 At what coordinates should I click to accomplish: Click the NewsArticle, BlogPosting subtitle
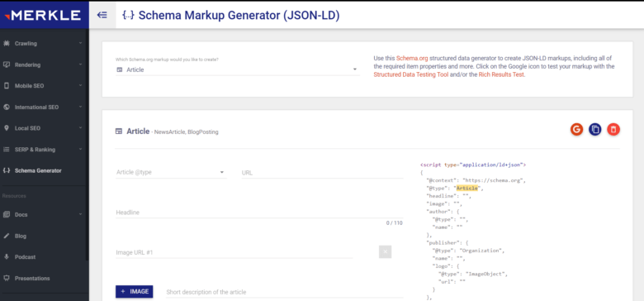[187, 132]
